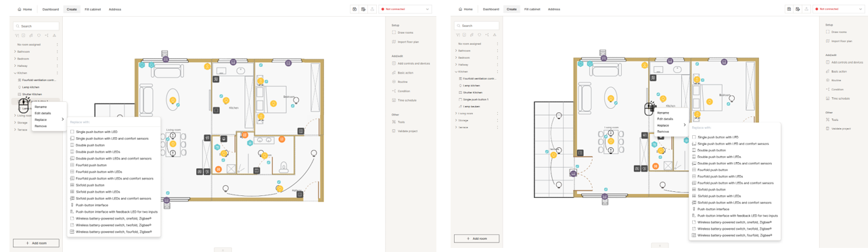Click the condition filter icon in left screen sidebar
Image resolution: width=868 pixels, height=252 pixels.
coord(47,35)
